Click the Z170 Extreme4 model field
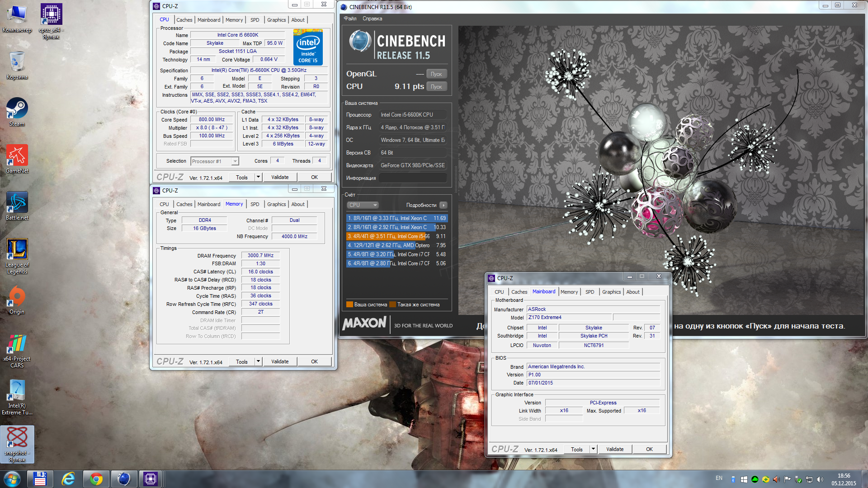 tap(569, 317)
